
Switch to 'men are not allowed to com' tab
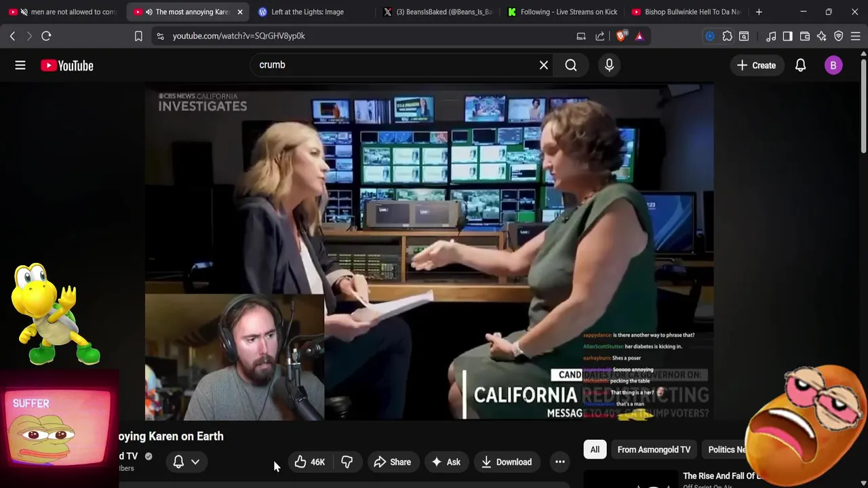click(62, 12)
